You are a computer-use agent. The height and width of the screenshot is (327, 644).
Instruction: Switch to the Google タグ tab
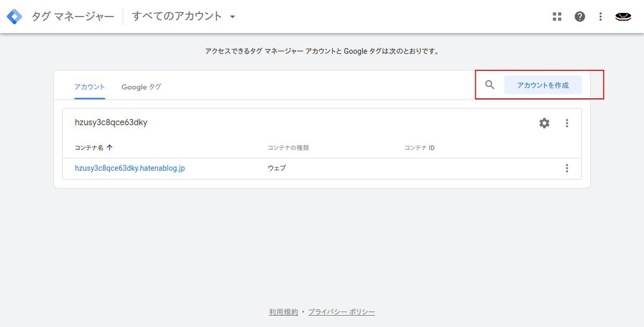click(141, 86)
